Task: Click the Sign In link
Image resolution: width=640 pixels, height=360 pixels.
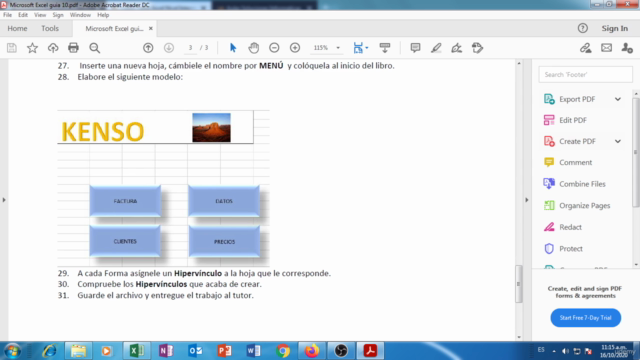Action: 615,28
